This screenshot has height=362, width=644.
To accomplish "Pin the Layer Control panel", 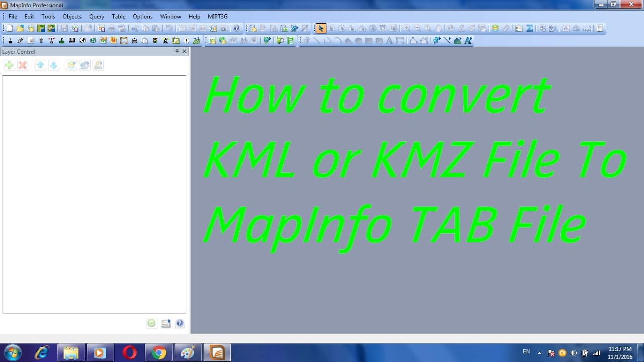I will (177, 51).
